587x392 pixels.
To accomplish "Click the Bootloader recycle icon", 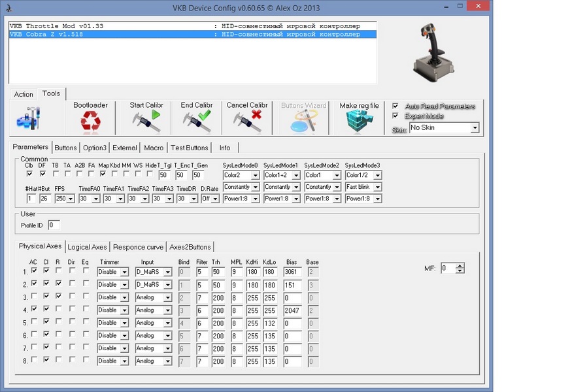I will click(x=91, y=121).
